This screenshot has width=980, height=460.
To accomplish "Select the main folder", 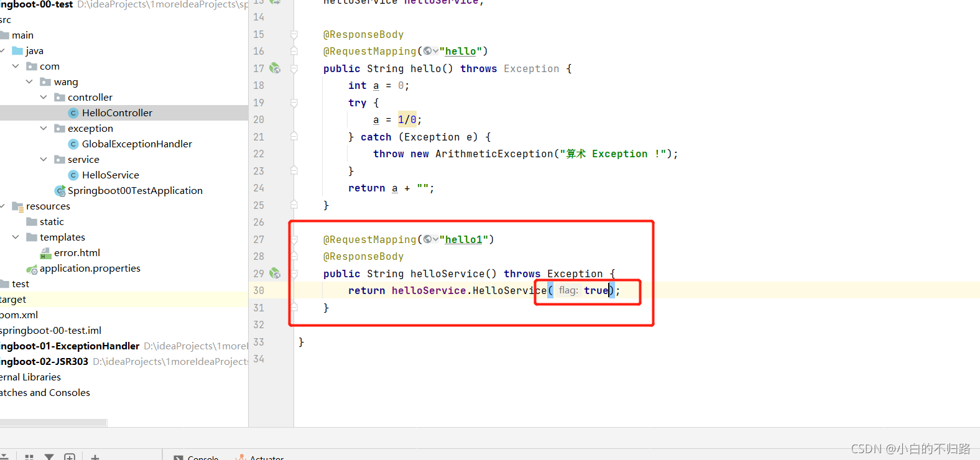I will point(22,35).
